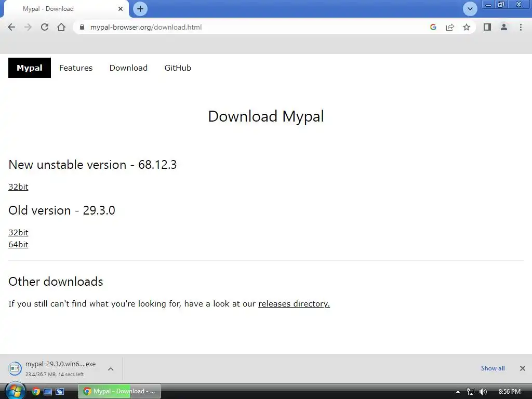Click the show desktop quick launch icon
This screenshot has width=532, height=399.
48,392
